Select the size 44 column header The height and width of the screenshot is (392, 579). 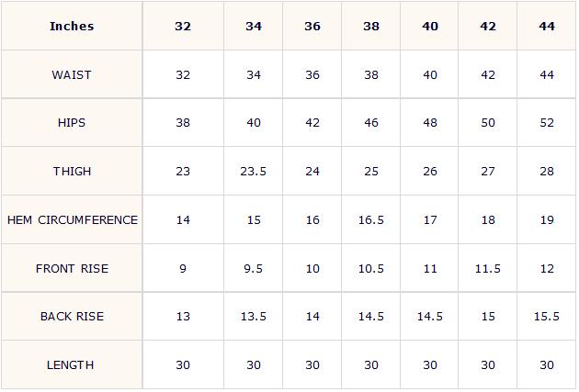(x=547, y=27)
